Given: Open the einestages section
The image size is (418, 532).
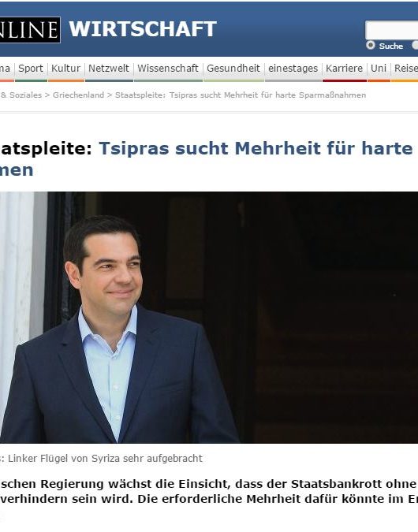Looking at the screenshot, I should [293, 69].
